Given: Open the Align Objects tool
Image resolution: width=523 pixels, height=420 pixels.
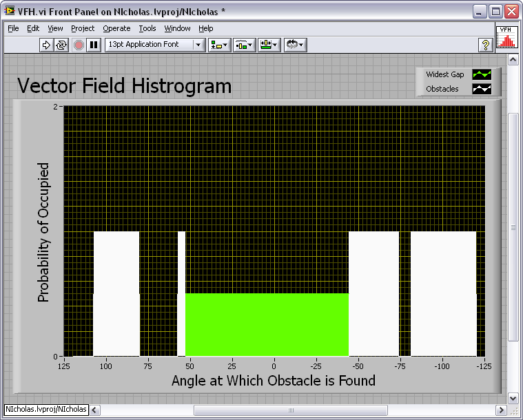Looking at the screenshot, I should tap(220, 45).
